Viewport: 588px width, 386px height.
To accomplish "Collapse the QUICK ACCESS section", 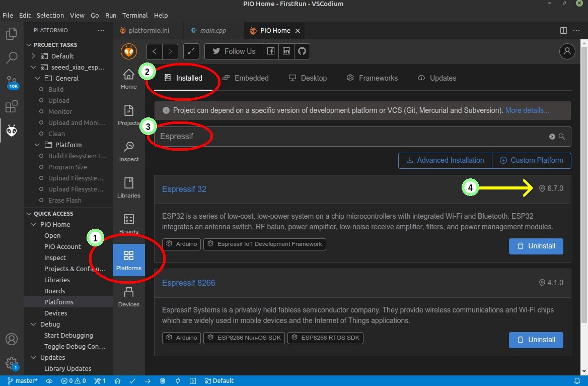I will pos(29,213).
